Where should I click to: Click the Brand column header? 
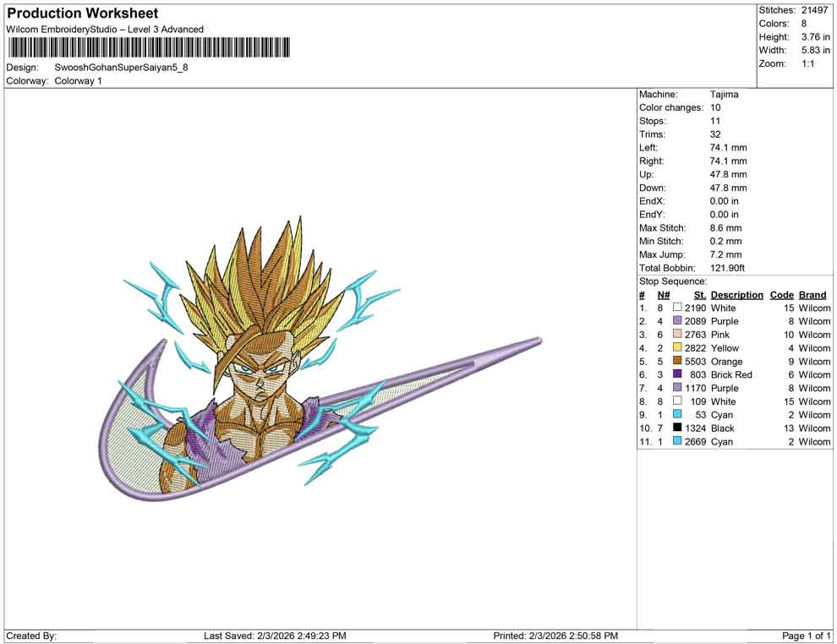(812, 294)
